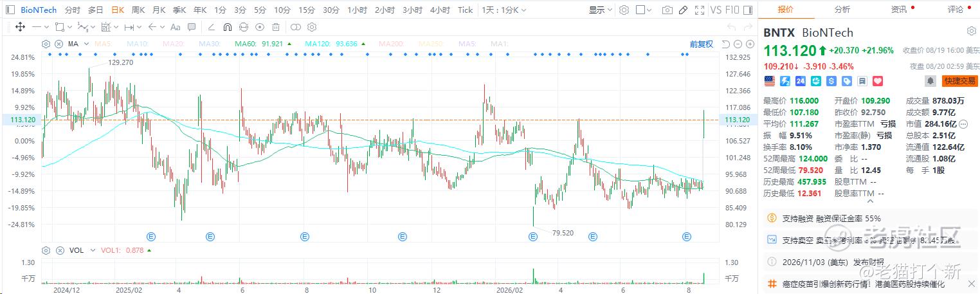Select the arrow annotation tool
The image size is (980, 294).
[152, 27]
